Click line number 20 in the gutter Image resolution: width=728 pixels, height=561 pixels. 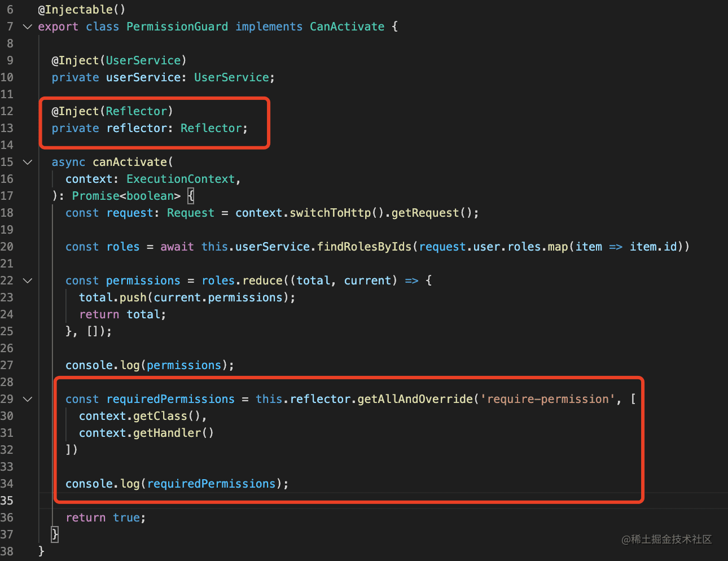[7, 247]
